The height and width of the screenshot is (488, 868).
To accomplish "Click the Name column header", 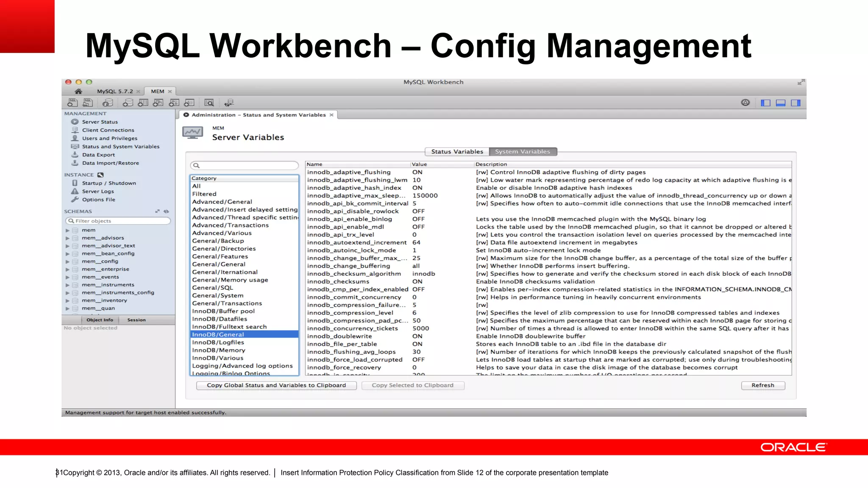I will tap(358, 164).
